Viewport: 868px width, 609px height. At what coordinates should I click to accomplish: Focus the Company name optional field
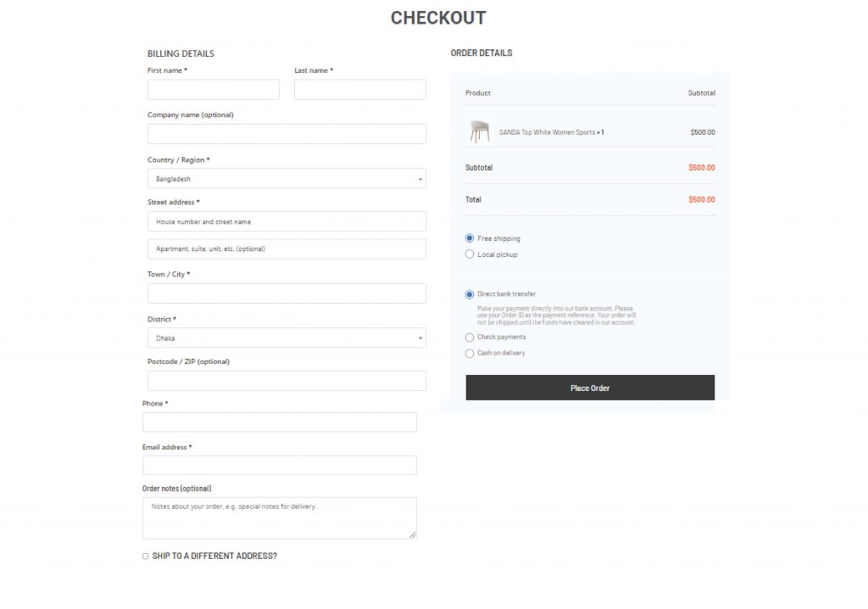pos(287,133)
